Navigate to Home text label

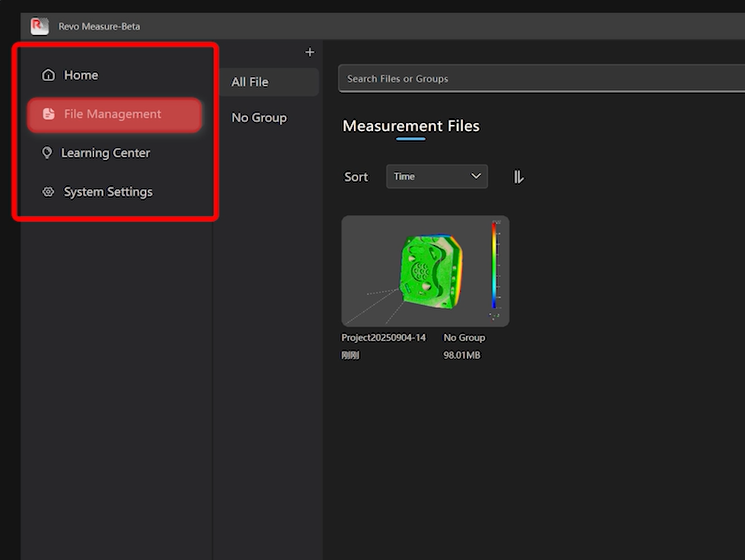point(81,75)
